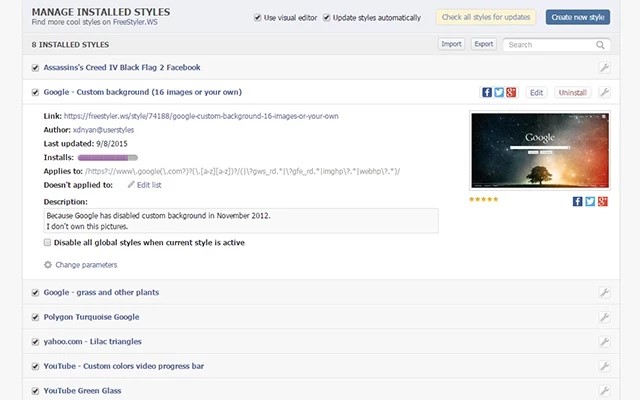640x400 pixels.
Task: Toggle Update styles automatically checkbox
Action: (x=327, y=17)
